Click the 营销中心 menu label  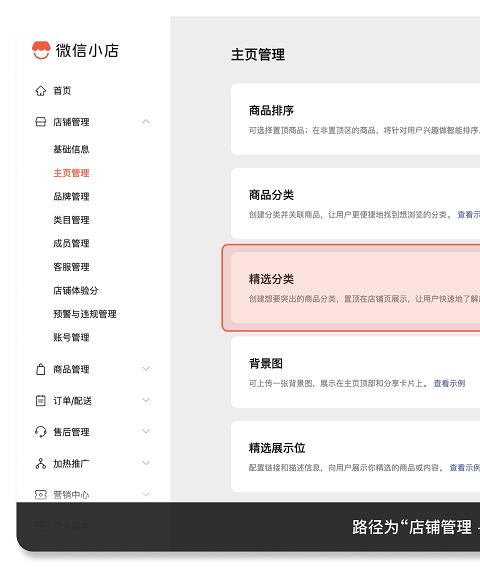pyautogui.click(x=71, y=495)
